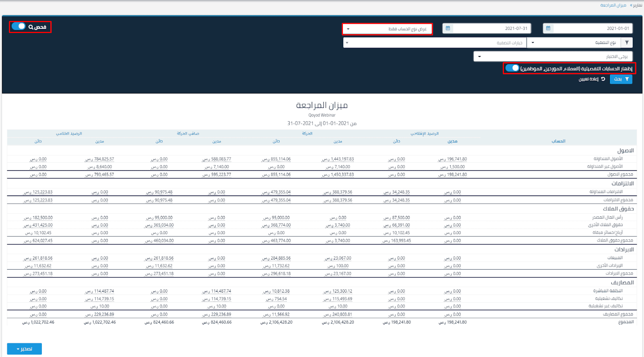Click the حقوق الملاك section heading
Image resolution: width=644 pixels, height=357 pixels.
[618, 209]
